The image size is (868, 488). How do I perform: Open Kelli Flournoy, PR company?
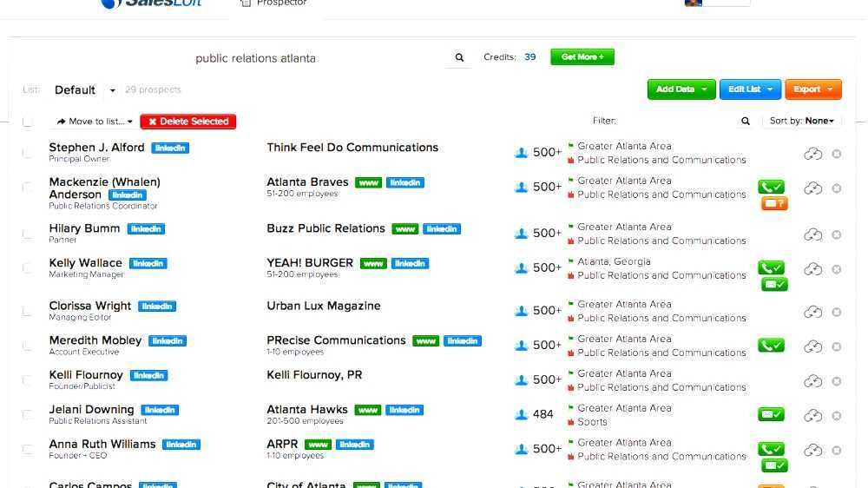[x=314, y=376]
